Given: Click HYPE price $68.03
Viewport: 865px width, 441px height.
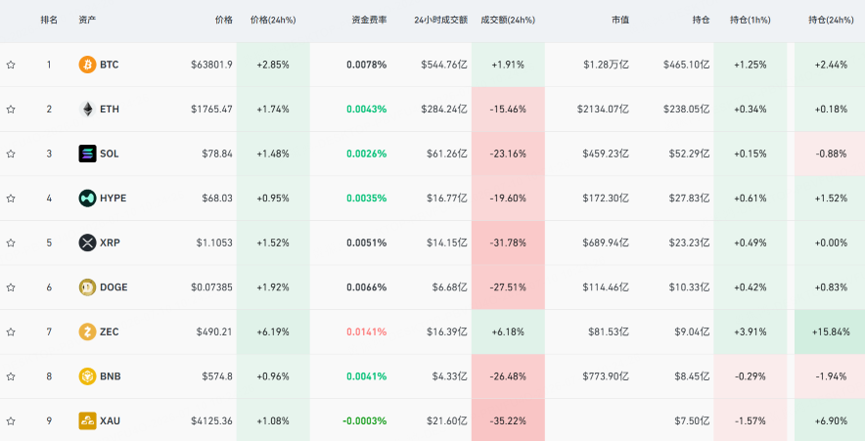Looking at the screenshot, I should (217, 198).
